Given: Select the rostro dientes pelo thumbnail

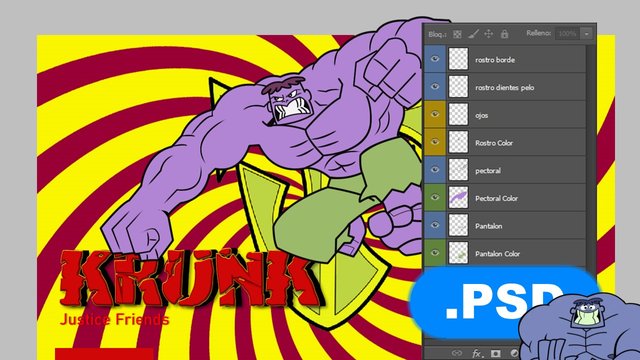Looking at the screenshot, I should pyautogui.click(x=458, y=87).
